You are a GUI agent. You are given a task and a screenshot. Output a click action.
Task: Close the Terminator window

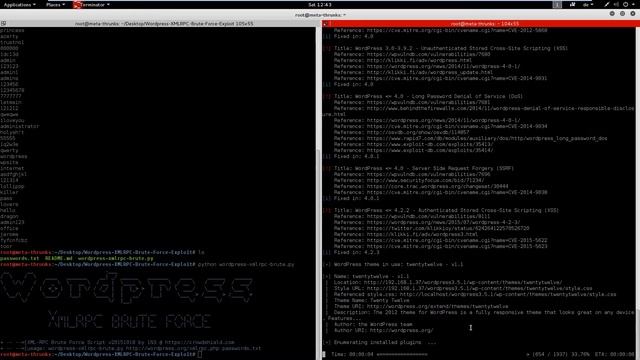click(632, 13)
